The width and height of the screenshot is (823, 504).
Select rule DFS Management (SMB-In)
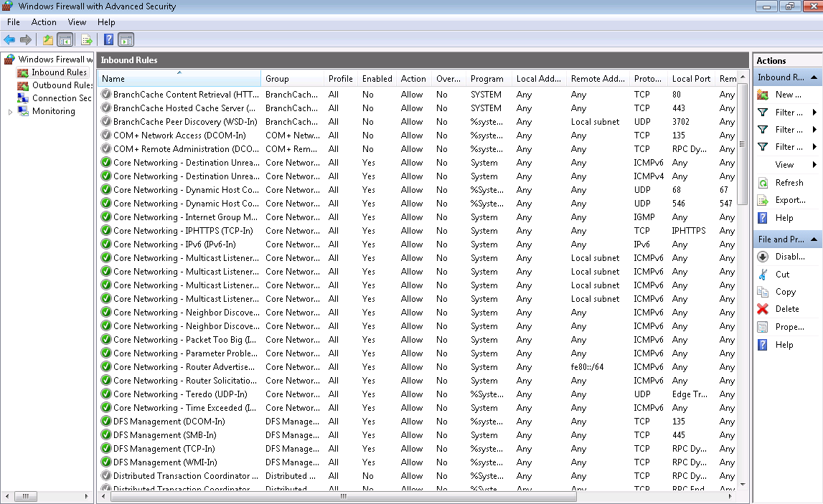(x=165, y=435)
